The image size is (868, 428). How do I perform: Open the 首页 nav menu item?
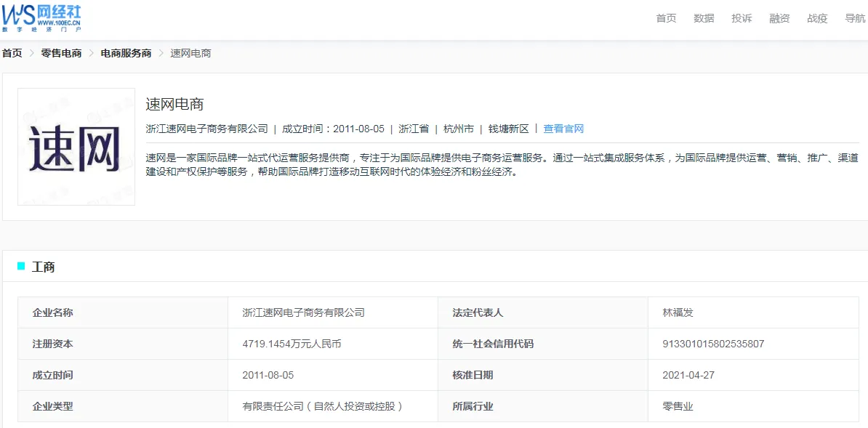coord(666,18)
